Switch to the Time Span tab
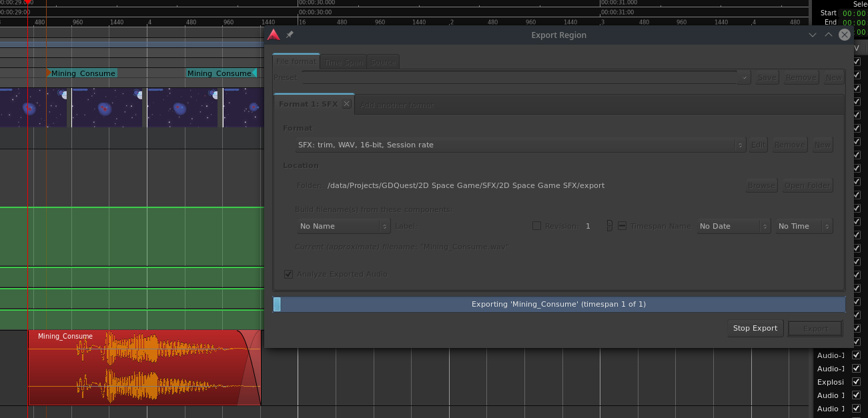The image size is (868, 418). 344,62
